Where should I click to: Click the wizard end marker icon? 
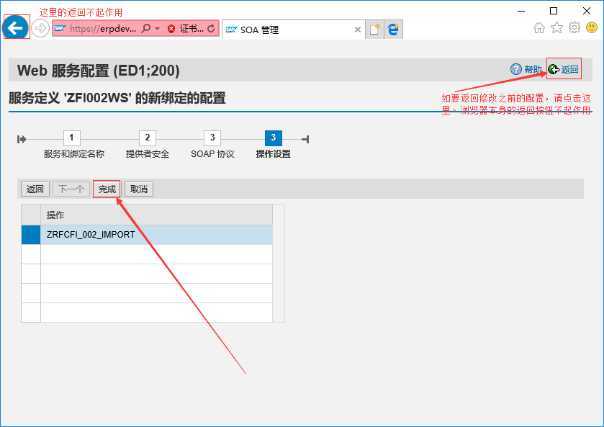(305, 139)
